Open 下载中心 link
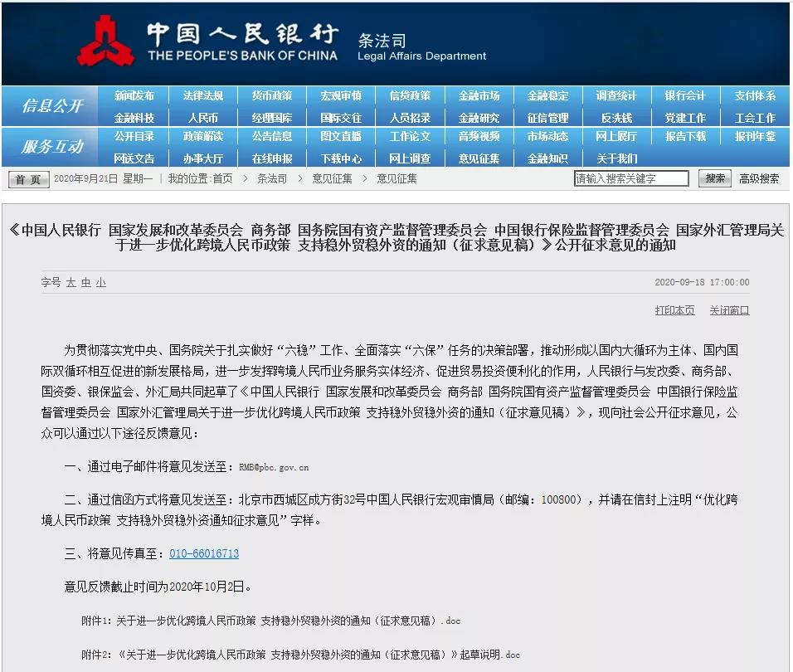 tap(341, 158)
